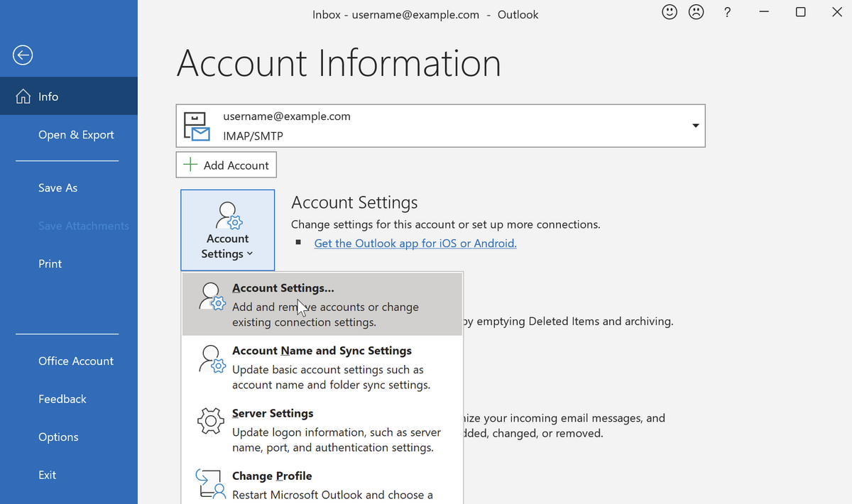Click the green plus icon on Add Account
The image size is (852, 504).
pos(190,165)
